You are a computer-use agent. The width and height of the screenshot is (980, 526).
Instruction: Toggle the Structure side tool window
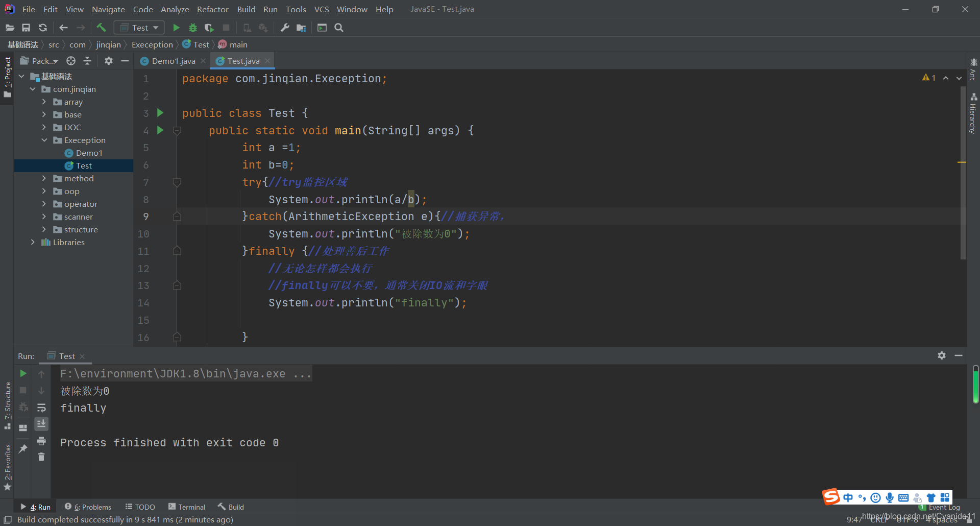pos(7,405)
